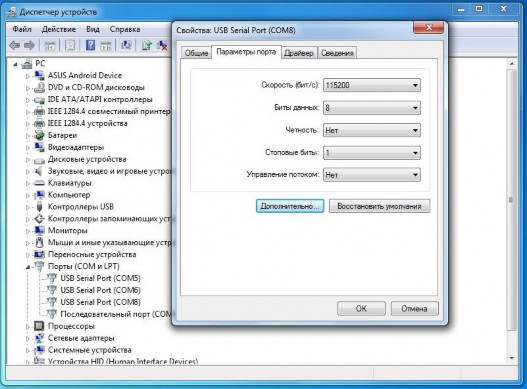Collapse the Порты (COM и LPT) tree node

coord(28,267)
